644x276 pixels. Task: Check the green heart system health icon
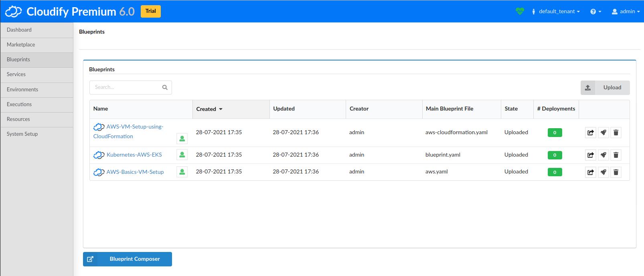(520, 11)
